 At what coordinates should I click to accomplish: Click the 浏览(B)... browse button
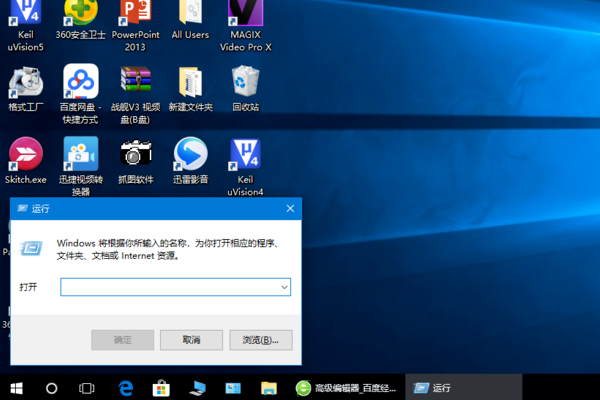point(260,340)
